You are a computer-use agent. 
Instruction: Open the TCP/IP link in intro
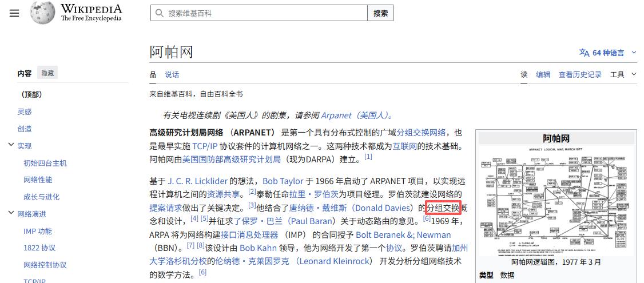pyautogui.click(x=205, y=146)
